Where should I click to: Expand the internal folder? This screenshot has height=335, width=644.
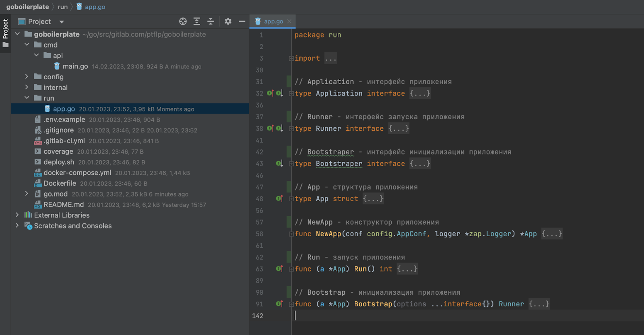[27, 87]
